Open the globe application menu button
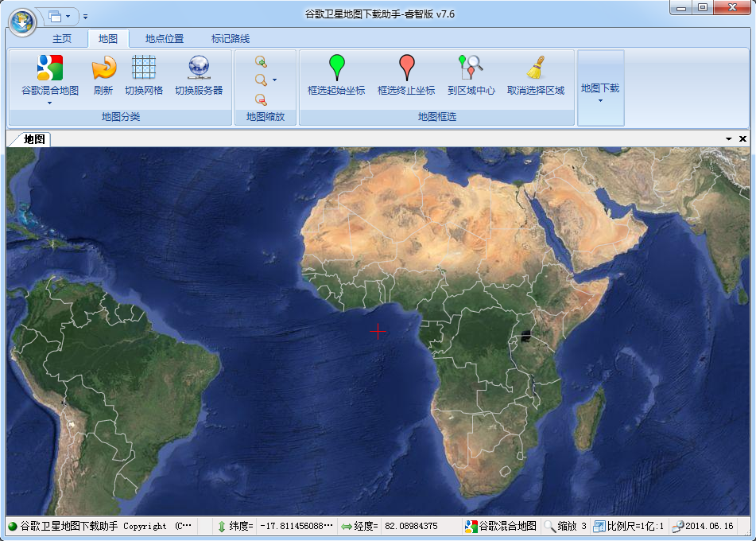 (23, 22)
